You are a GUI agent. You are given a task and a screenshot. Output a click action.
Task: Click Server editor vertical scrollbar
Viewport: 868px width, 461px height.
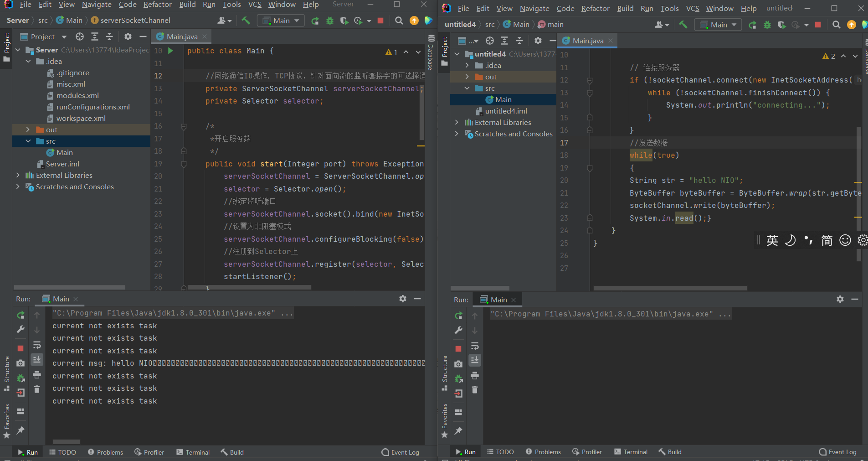(422, 112)
